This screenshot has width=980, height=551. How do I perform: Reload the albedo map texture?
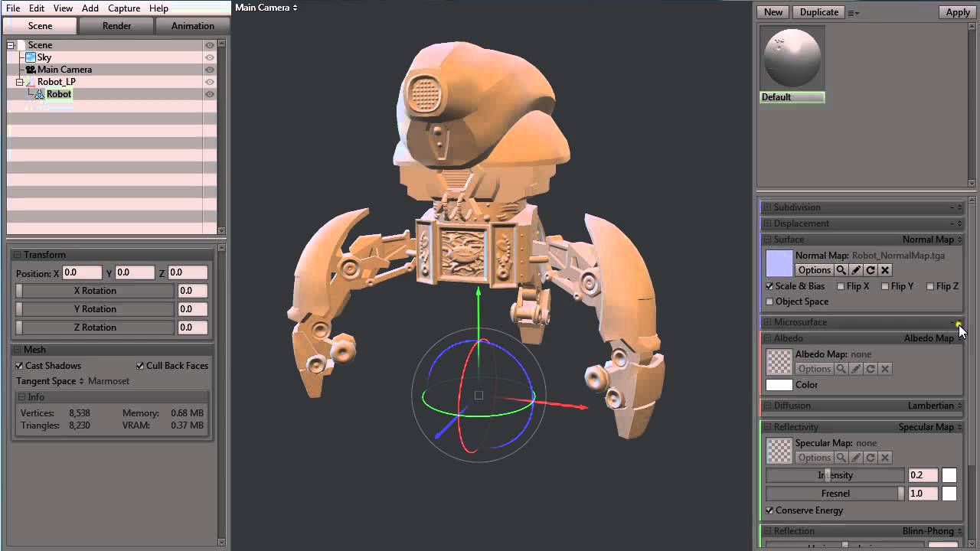click(x=871, y=369)
